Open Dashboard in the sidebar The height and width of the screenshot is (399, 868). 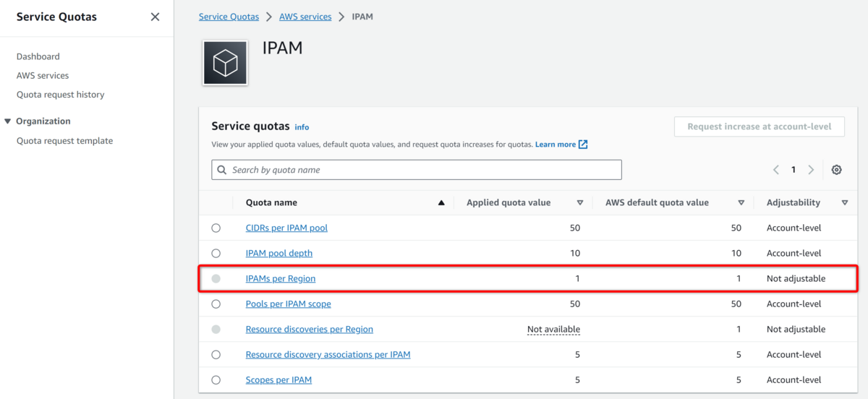click(38, 56)
